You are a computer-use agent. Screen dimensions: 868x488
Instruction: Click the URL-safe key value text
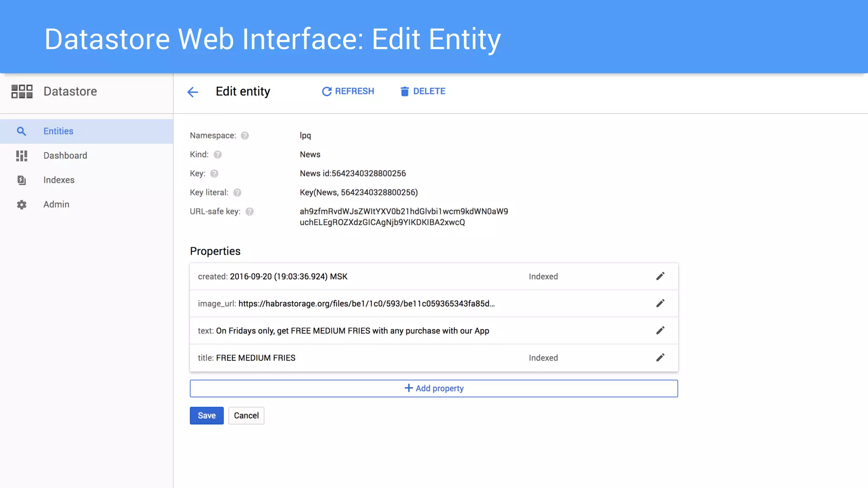coord(404,217)
